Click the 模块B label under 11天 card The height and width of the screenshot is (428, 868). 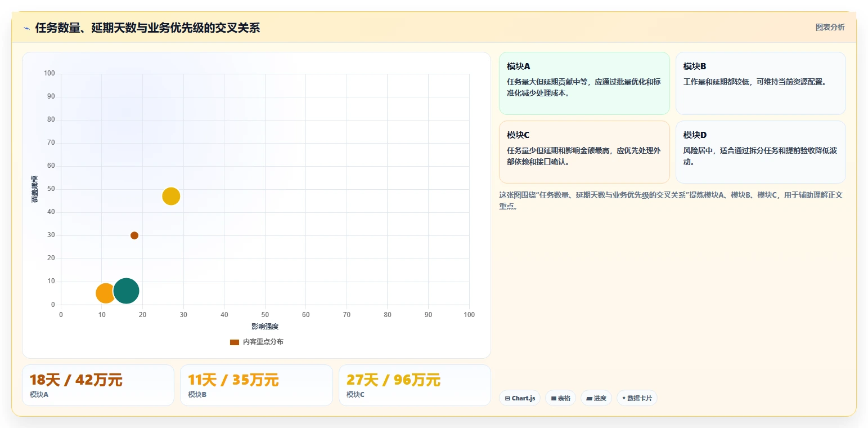pyautogui.click(x=197, y=395)
